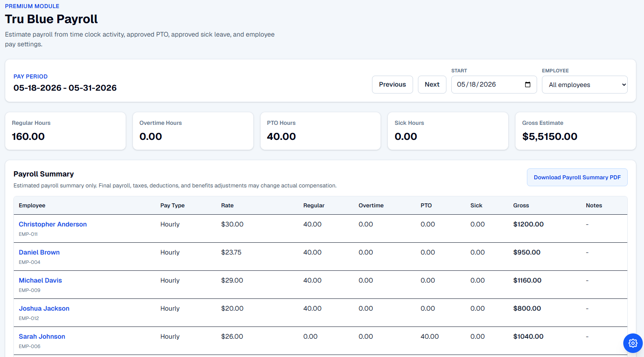The image size is (644, 357).
Task: Click Michael Davis's $1160.00 gross
Action: coord(527,281)
